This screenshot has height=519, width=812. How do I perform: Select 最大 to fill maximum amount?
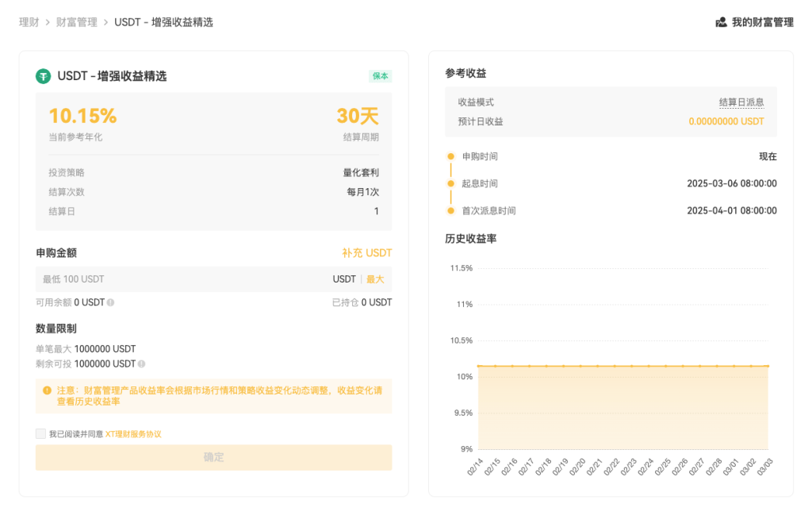[373, 279]
